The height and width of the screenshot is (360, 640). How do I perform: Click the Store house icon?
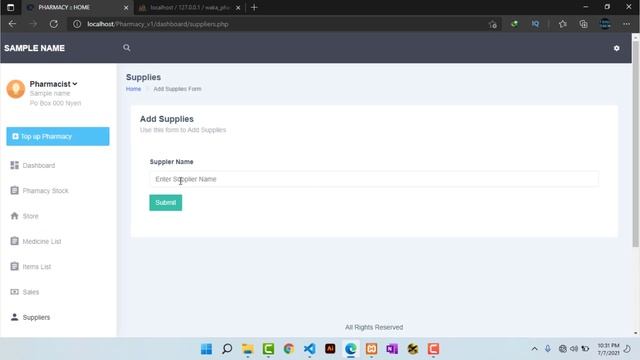pyautogui.click(x=15, y=216)
